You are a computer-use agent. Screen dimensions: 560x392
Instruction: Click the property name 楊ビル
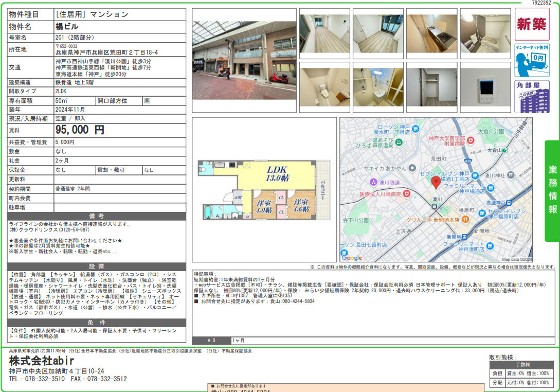point(67,27)
